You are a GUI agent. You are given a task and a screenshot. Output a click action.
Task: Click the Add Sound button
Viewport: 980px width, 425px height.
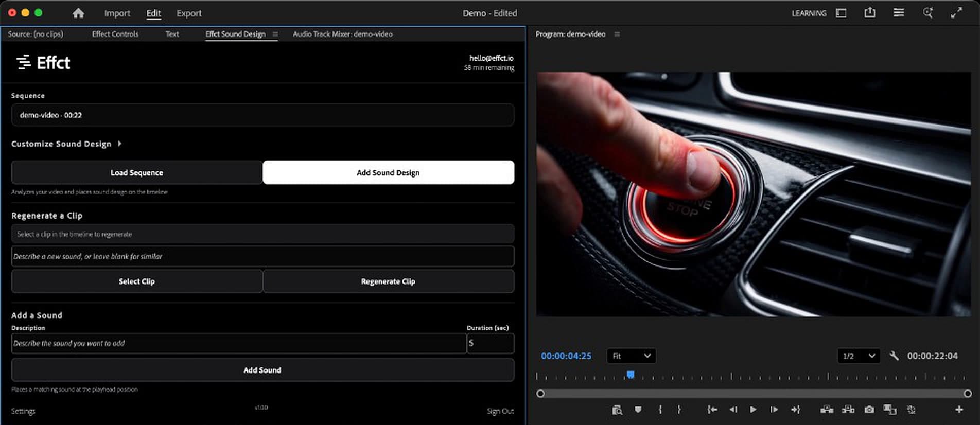262,370
